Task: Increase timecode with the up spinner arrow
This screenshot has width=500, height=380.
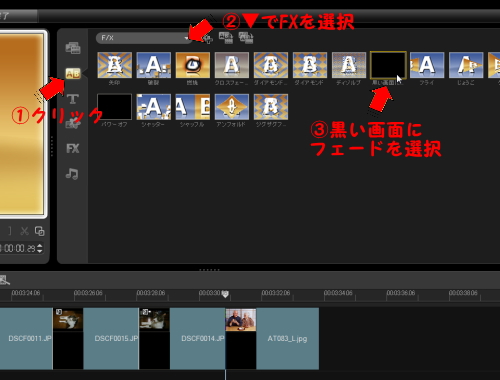Action: (40, 246)
